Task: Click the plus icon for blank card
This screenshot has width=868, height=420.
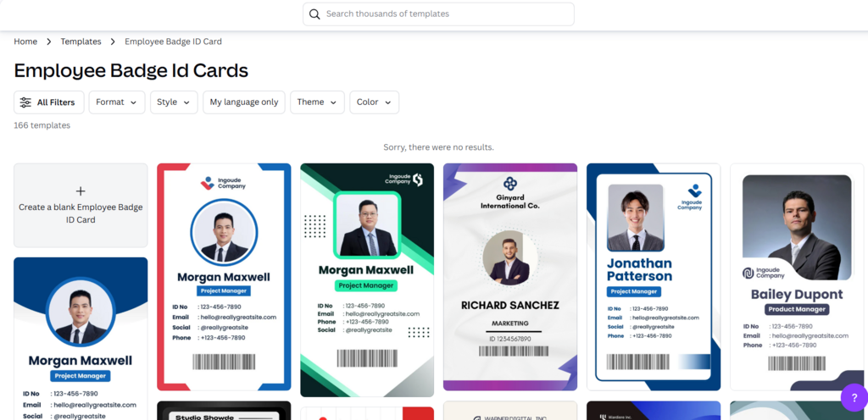Action: pos(81,191)
